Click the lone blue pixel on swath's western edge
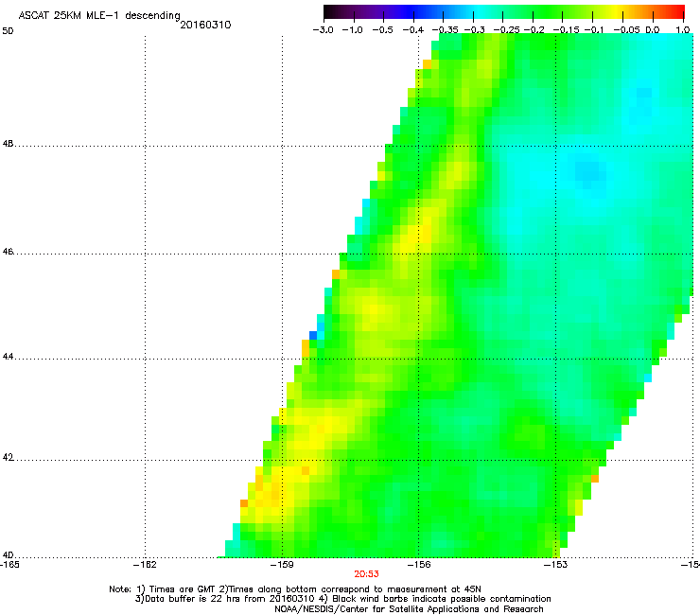 [x=313, y=335]
